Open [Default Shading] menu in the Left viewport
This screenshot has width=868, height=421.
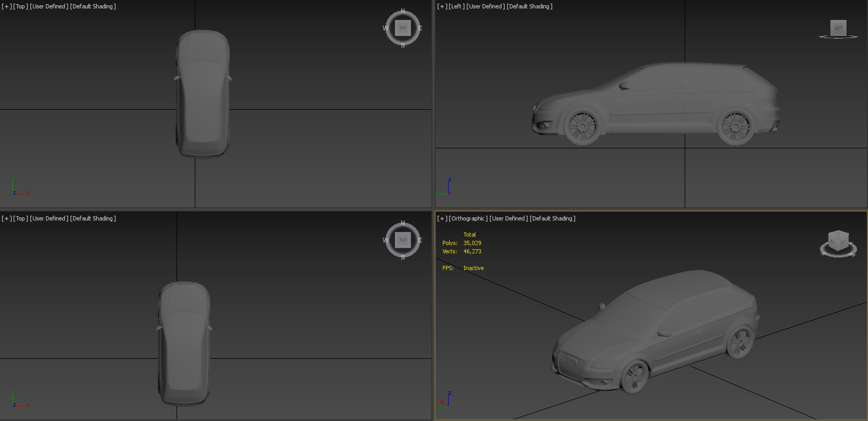point(530,7)
